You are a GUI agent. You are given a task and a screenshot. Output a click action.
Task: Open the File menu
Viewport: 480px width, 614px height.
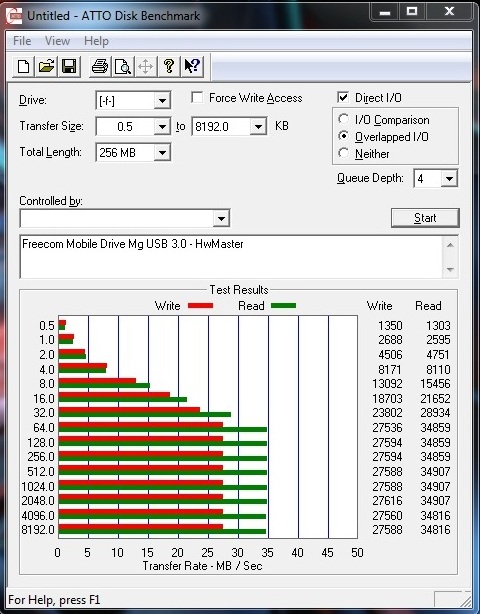22,41
